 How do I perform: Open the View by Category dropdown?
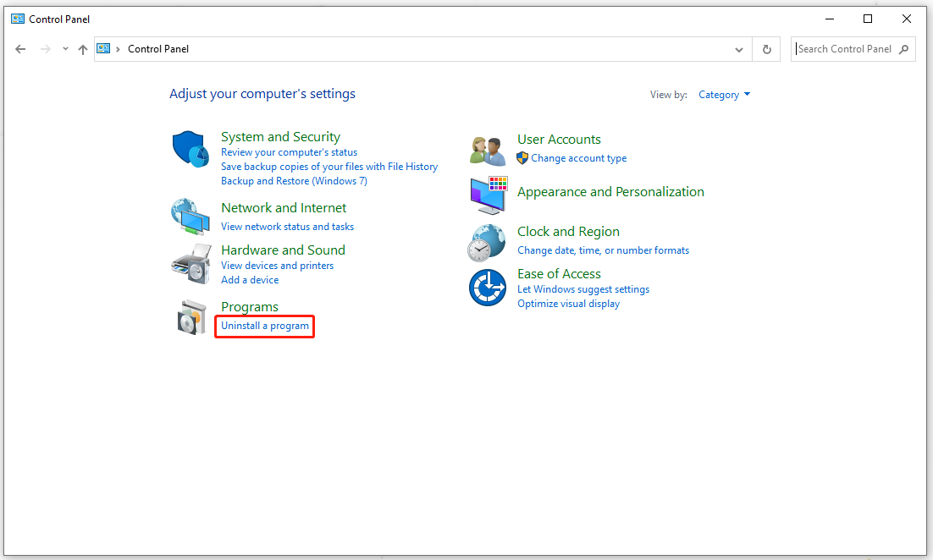tap(724, 95)
